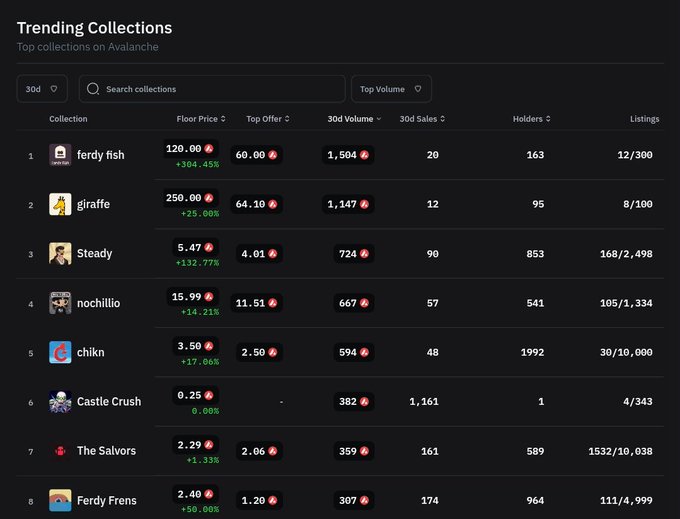Open the chikn collection avatar
The width and height of the screenshot is (680, 519).
pyautogui.click(x=60, y=352)
